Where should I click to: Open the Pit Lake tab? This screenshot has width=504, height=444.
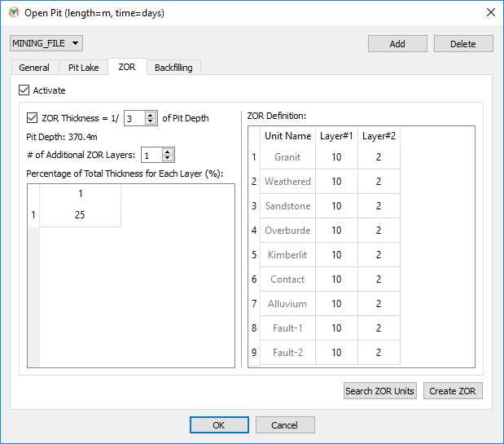[83, 68]
